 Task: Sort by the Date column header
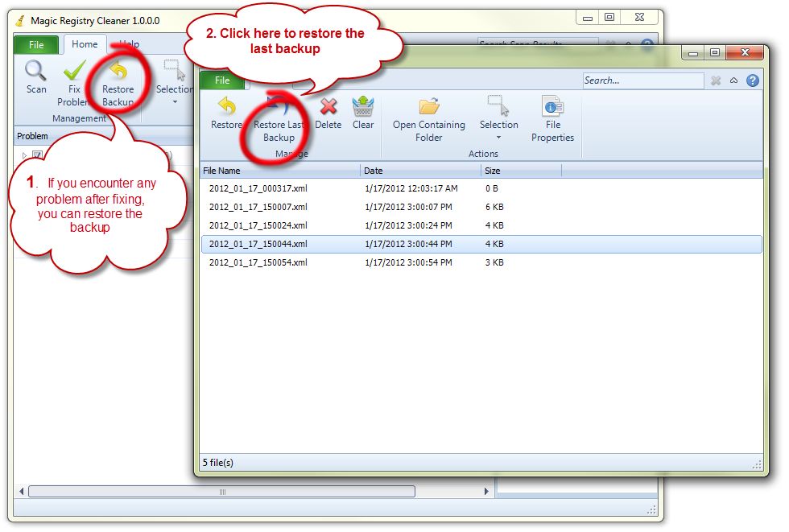coord(420,171)
